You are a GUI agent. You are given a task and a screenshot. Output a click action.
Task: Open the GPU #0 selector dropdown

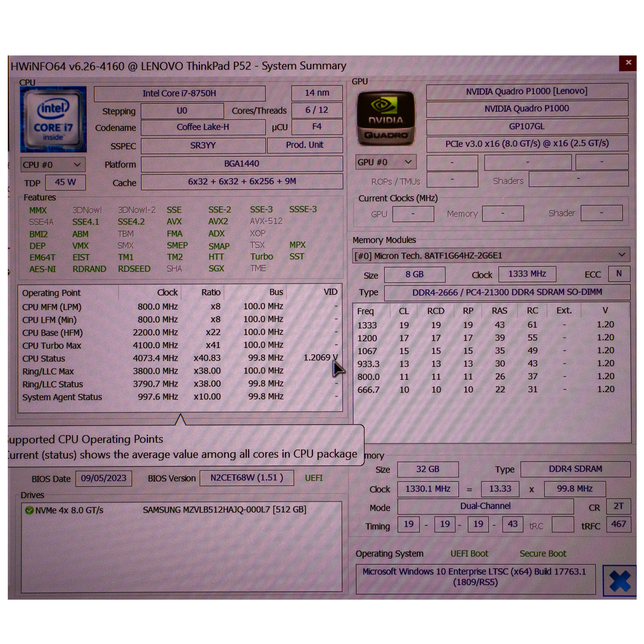pos(385,162)
